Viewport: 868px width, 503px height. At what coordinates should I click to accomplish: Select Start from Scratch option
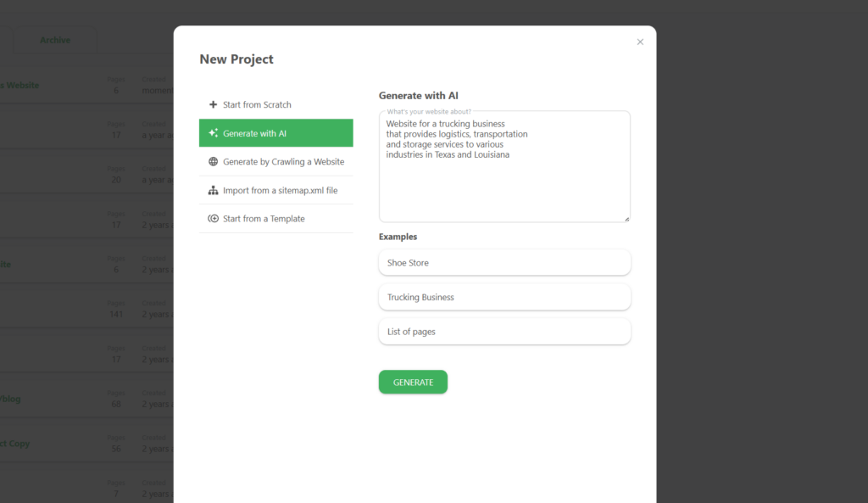point(257,105)
